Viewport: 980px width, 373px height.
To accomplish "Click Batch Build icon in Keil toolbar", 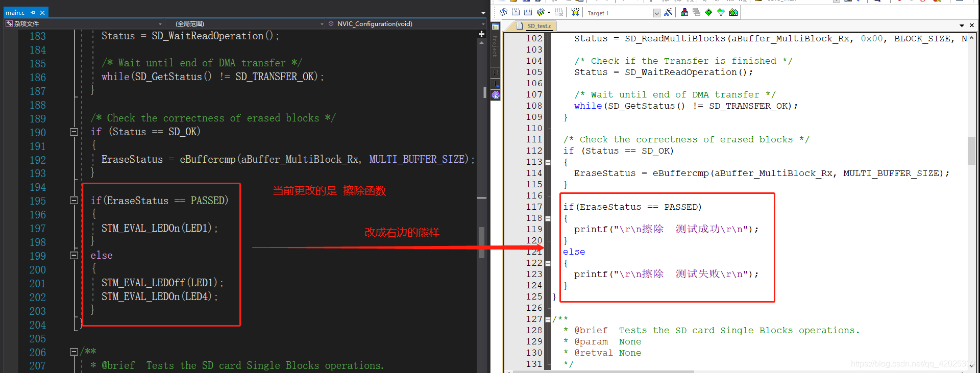I will pyautogui.click(x=541, y=12).
